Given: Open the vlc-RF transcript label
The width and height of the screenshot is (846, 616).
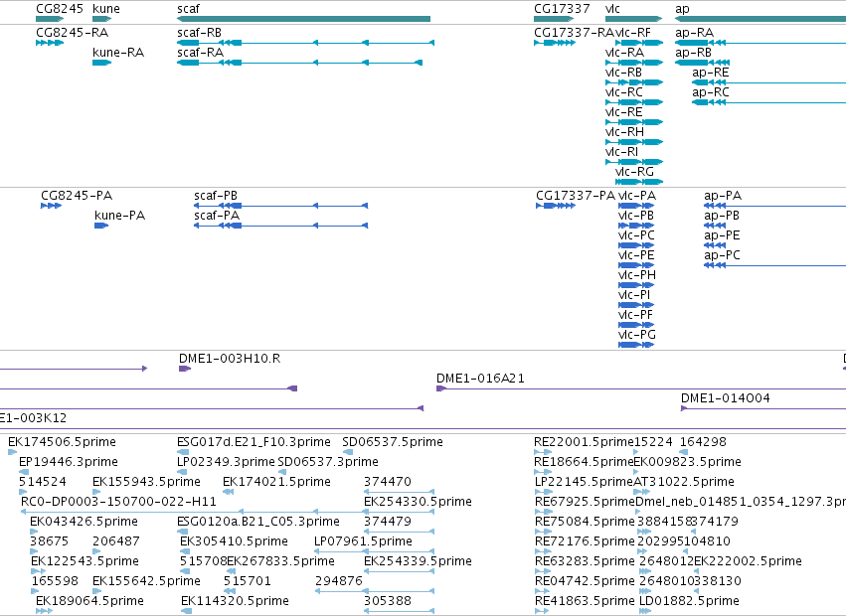Looking at the screenshot, I should pos(633,33).
